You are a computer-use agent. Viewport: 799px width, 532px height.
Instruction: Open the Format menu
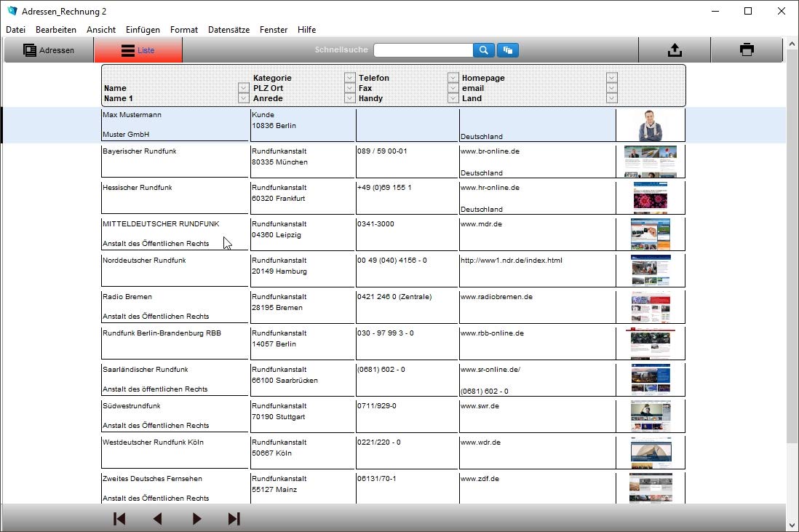coord(184,30)
